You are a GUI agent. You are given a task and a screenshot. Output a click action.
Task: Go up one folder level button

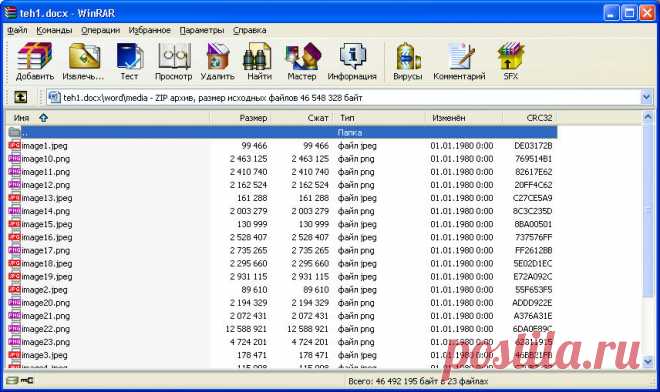[21, 98]
